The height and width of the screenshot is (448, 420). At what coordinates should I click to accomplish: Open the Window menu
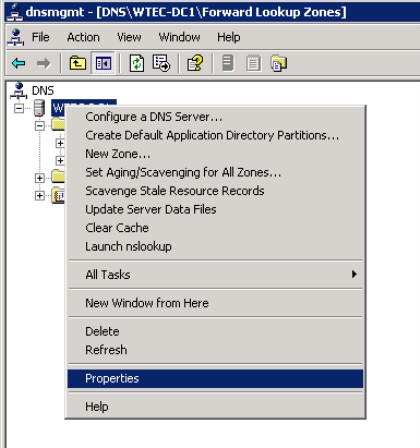[x=179, y=37]
